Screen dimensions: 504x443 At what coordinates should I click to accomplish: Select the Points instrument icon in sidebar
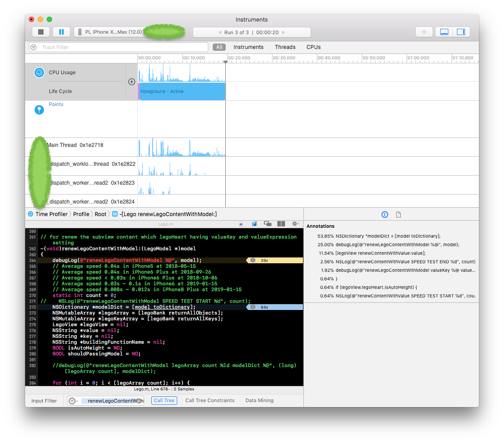coord(39,110)
